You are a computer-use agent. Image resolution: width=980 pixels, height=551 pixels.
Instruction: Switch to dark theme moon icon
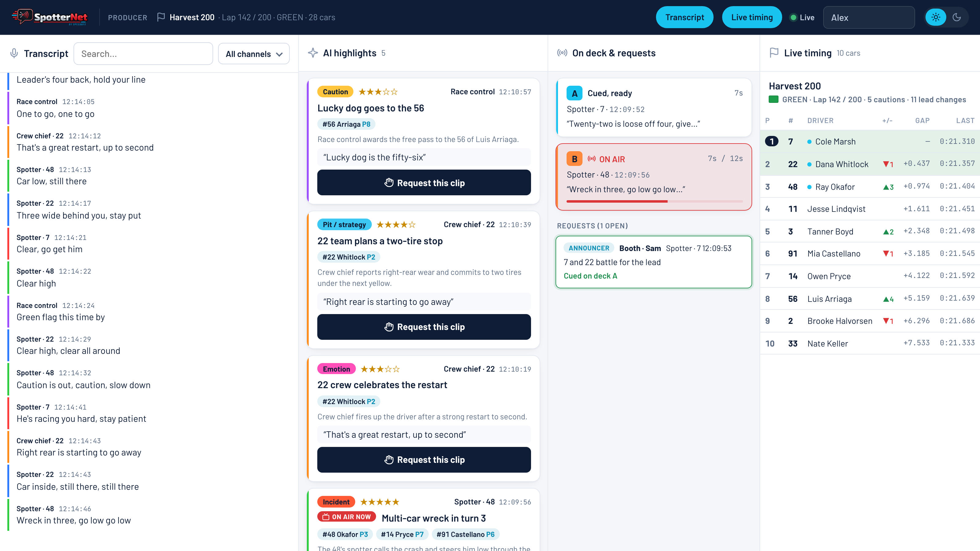(x=957, y=17)
